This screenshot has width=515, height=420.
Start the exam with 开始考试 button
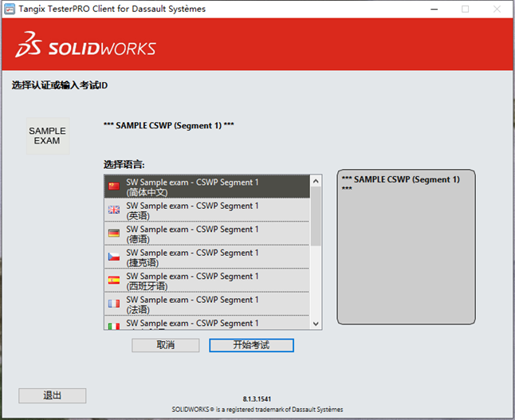point(251,345)
